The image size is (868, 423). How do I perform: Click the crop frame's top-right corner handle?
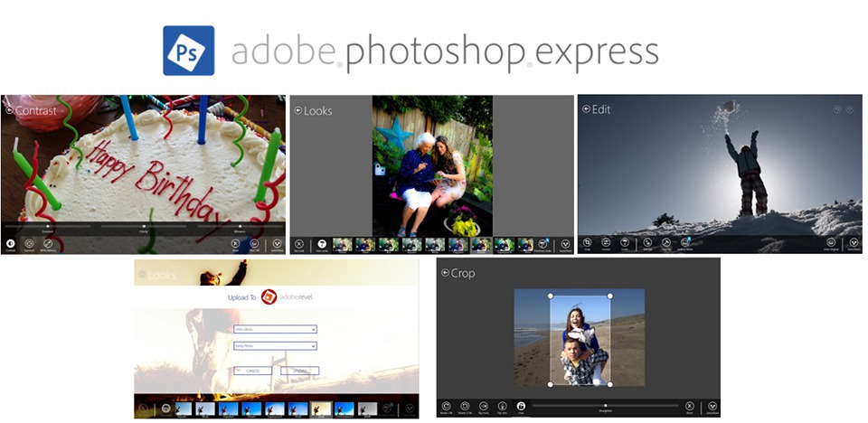pos(610,296)
